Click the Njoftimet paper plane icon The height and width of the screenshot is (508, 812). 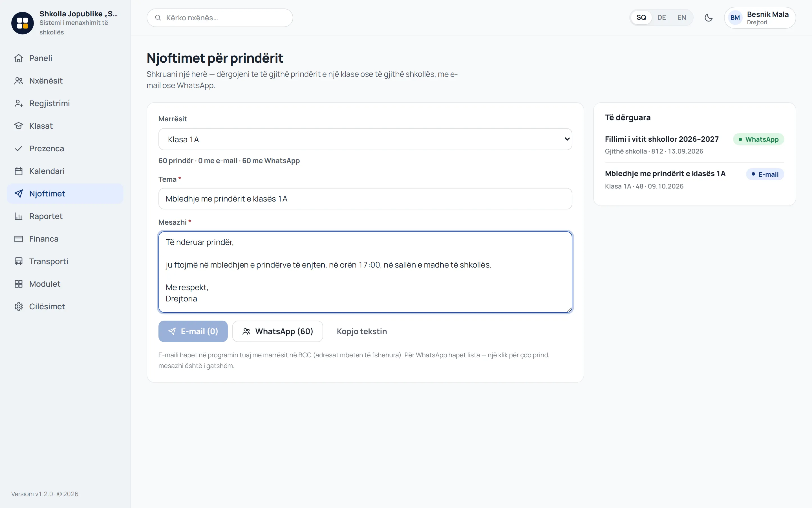(x=19, y=194)
